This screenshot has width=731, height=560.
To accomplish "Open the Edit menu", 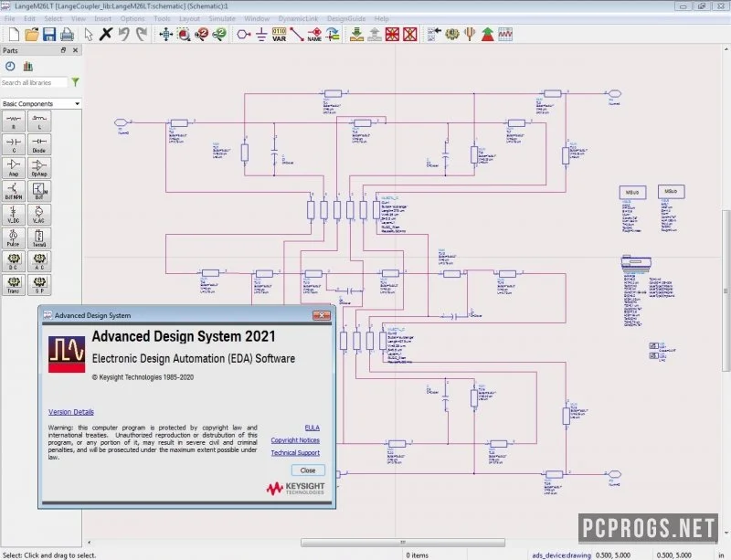I will tap(29, 18).
